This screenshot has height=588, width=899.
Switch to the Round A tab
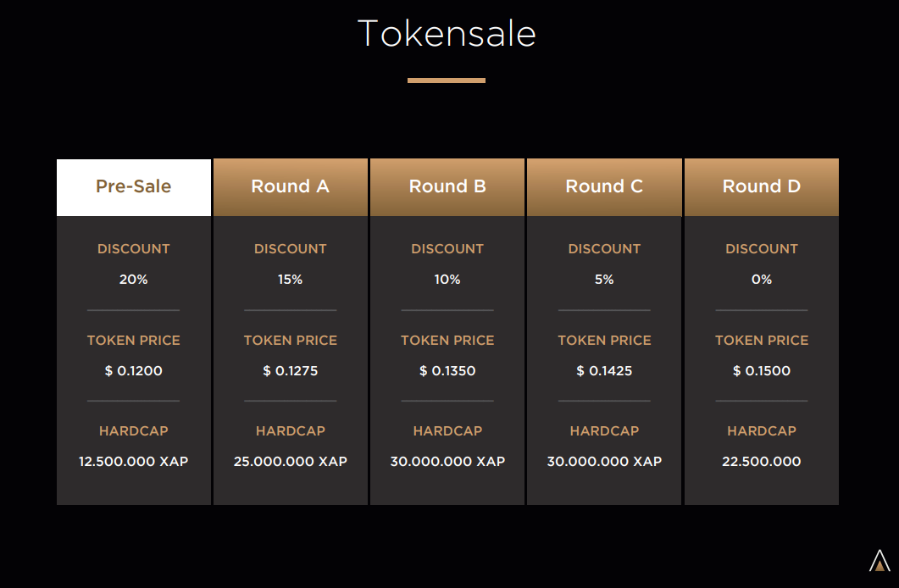point(290,187)
